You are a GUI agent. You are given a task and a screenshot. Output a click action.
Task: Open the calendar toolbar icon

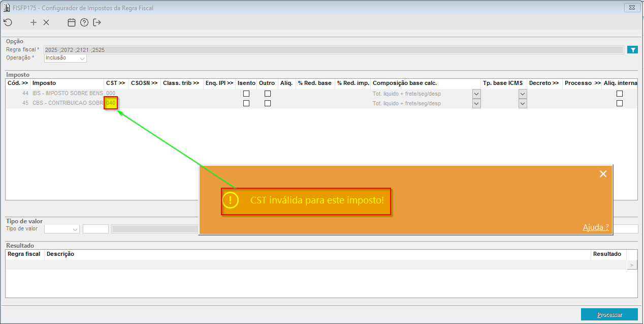click(x=72, y=22)
